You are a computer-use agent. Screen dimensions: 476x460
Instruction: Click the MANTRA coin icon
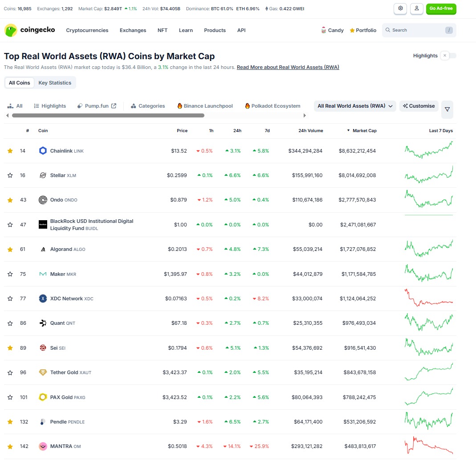43,446
